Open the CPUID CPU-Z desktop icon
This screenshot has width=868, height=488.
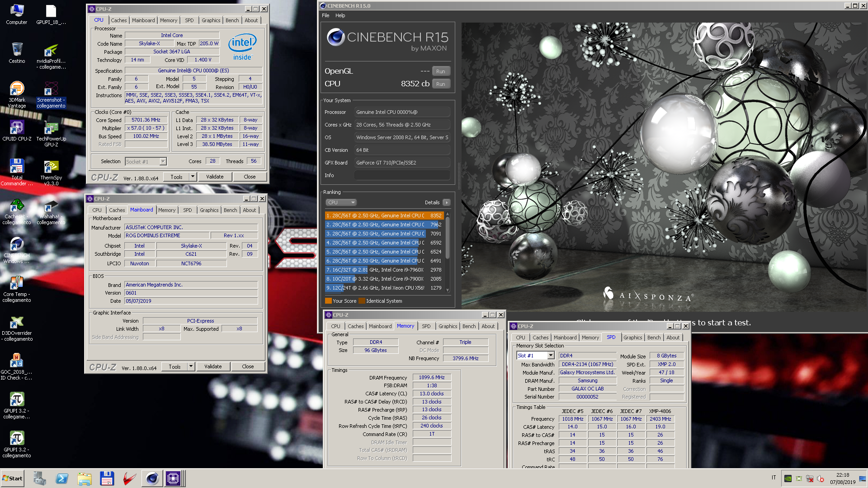[17, 131]
